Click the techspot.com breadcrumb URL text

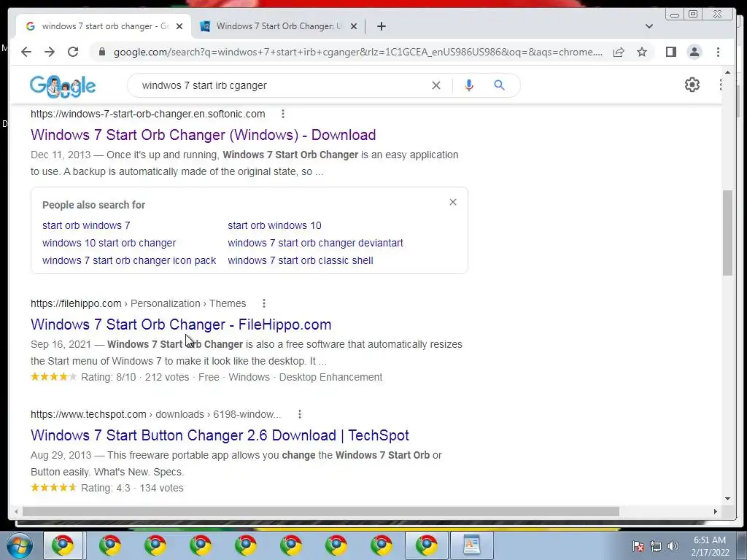point(156,414)
